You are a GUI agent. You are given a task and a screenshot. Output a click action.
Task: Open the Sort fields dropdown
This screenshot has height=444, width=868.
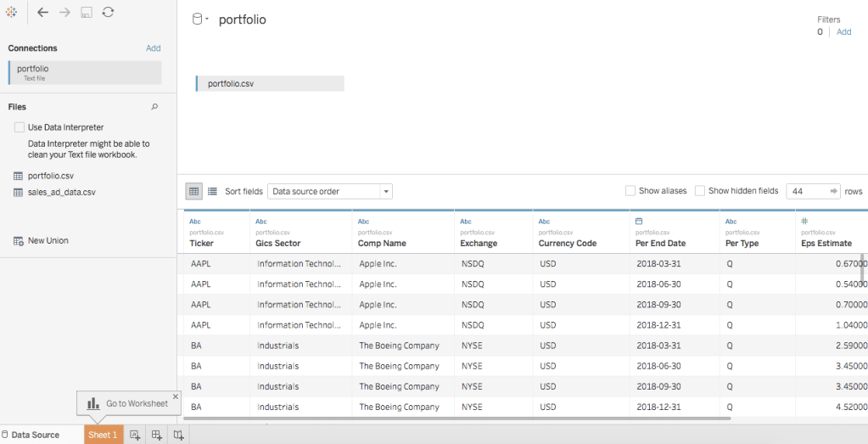click(x=329, y=192)
